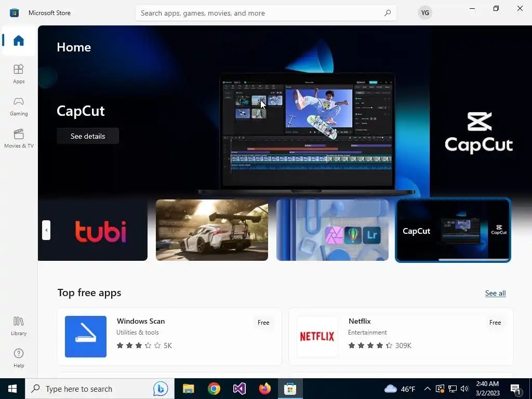
Task: Open the Gaming section in sidebar
Action: pos(19,106)
